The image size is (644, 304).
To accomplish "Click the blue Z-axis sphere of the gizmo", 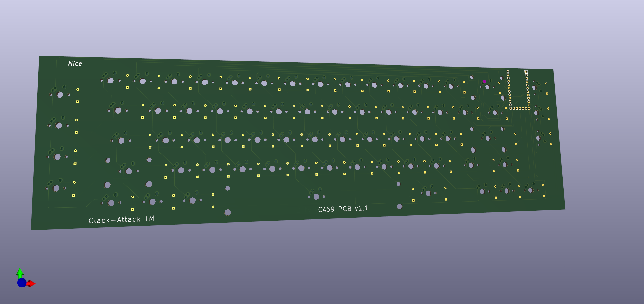I will point(22,283).
